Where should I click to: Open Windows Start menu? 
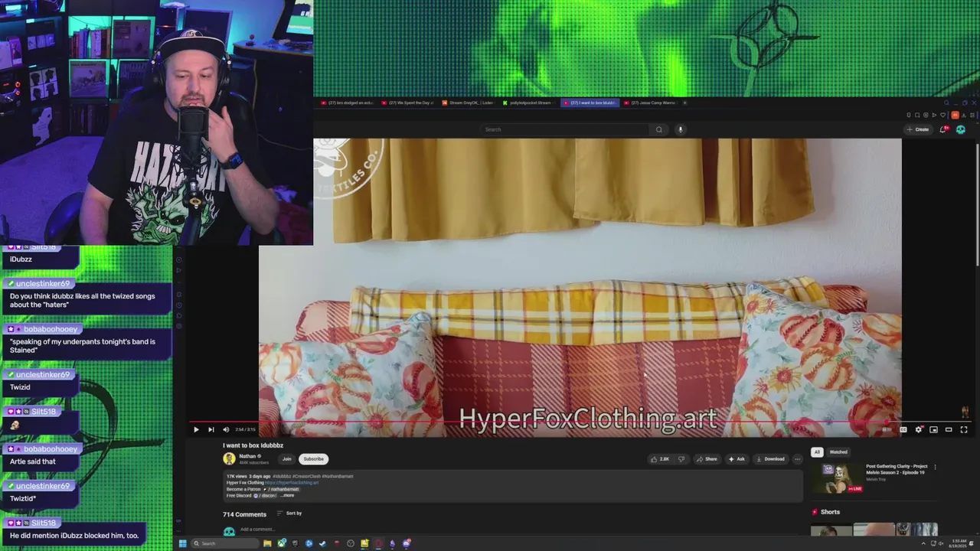click(x=182, y=543)
